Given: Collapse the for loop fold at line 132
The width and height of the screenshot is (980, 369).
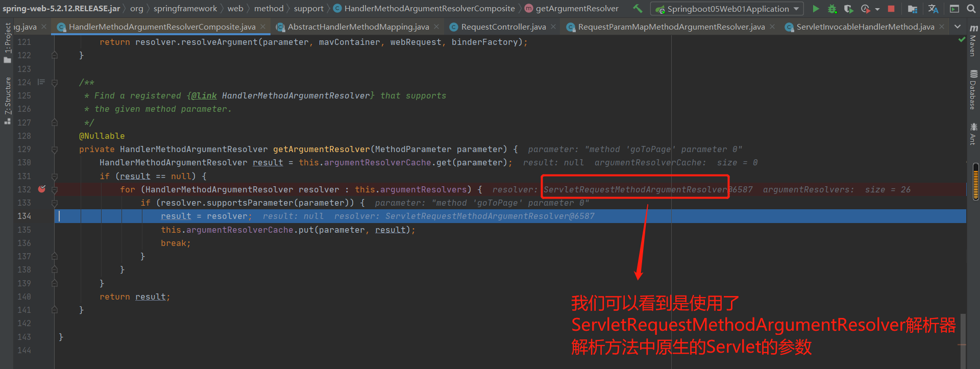Looking at the screenshot, I should coord(55,189).
